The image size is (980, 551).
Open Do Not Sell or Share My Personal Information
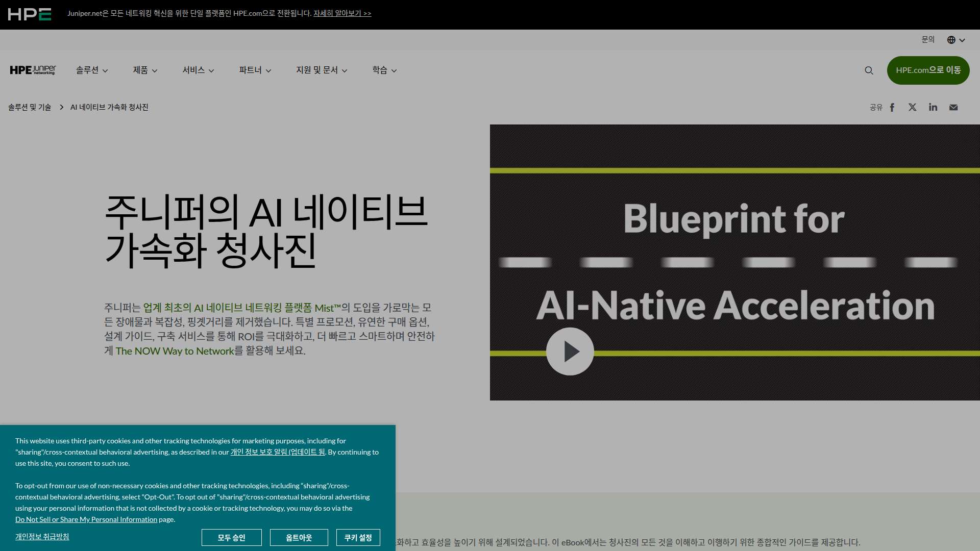[86, 519]
